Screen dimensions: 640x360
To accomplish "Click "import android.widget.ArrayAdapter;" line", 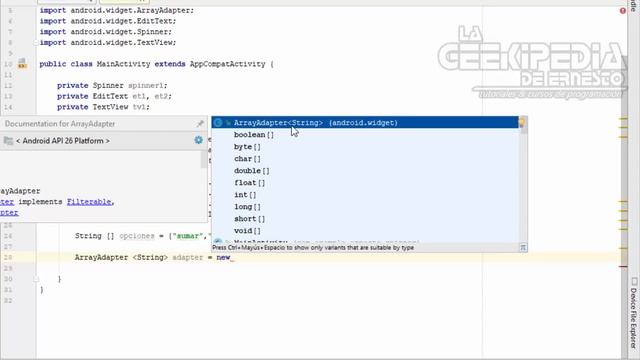I will tap(117, 10).
